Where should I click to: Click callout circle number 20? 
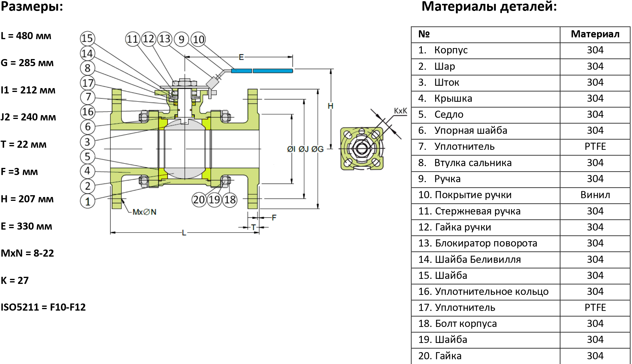pyautogui.click(x=199, y=199)
